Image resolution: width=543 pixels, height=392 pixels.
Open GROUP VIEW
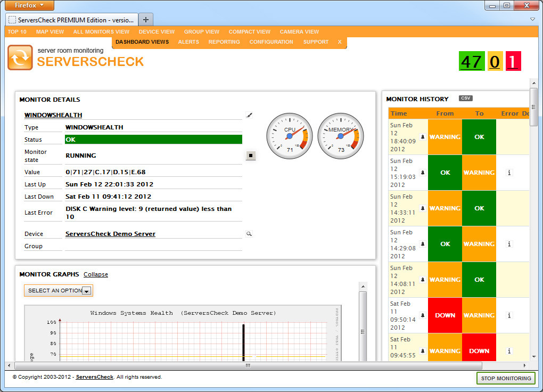pos(202,32)
